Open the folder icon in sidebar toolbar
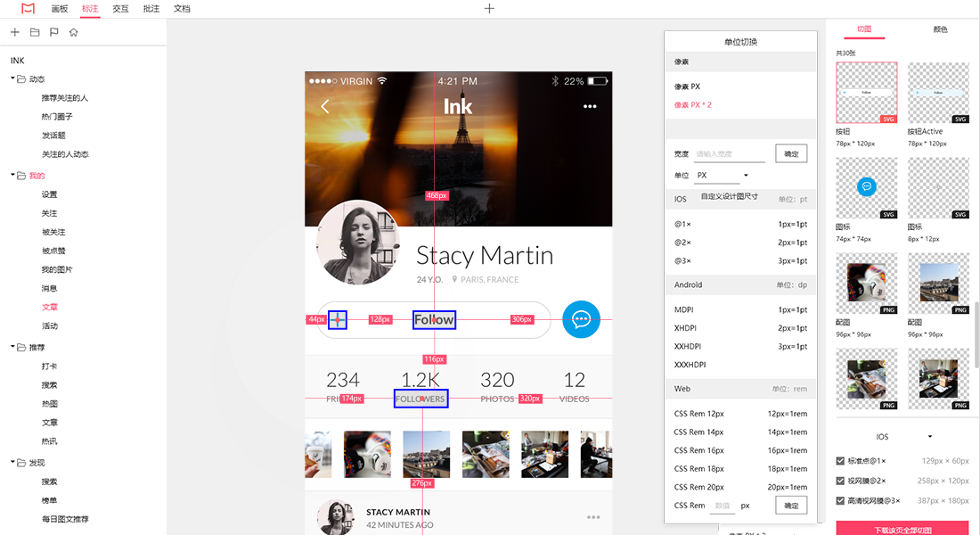 pyautogui.click(x=35, y=32)
